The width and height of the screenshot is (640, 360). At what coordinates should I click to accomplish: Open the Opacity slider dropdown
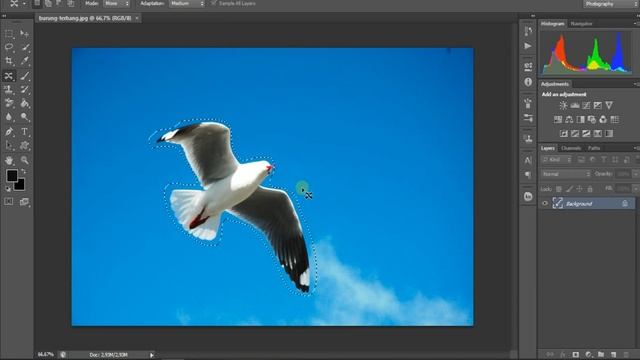(635, 174)
